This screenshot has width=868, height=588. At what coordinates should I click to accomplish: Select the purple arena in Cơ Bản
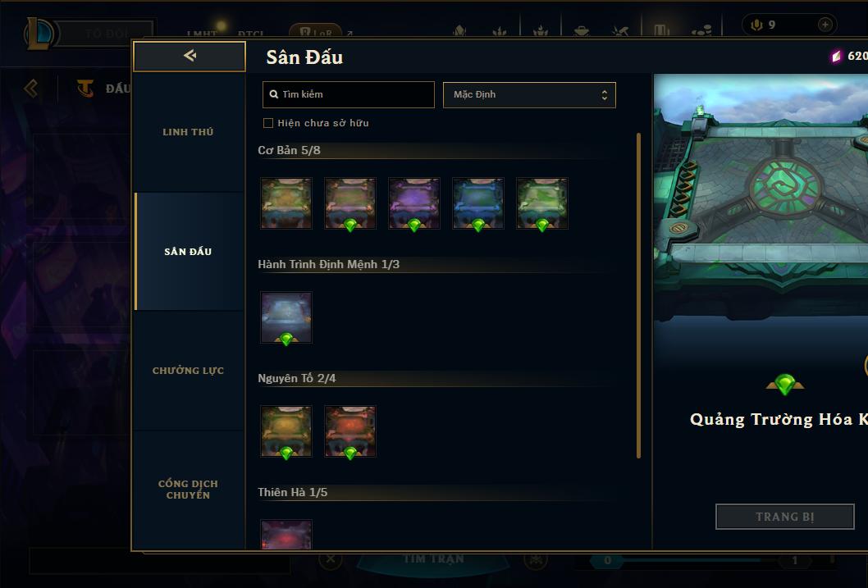click(414, 203)
